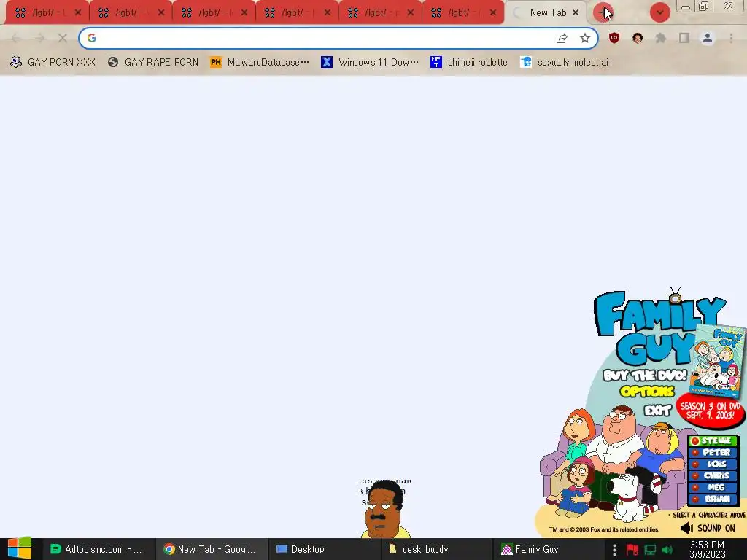
Task: Click the Forward navigation arrow
Action: click(x=39, y=38)
